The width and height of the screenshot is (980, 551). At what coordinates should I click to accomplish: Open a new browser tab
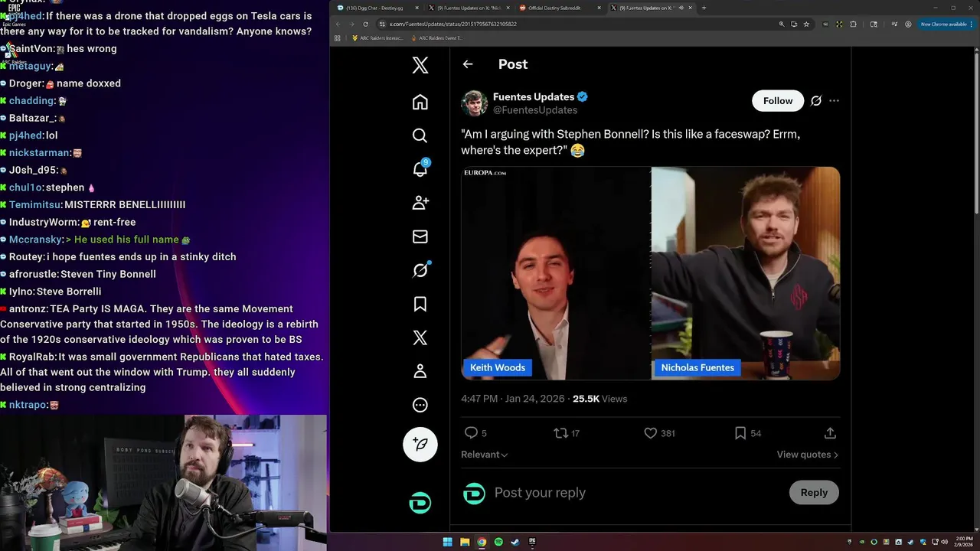click(x=704, y=8)
